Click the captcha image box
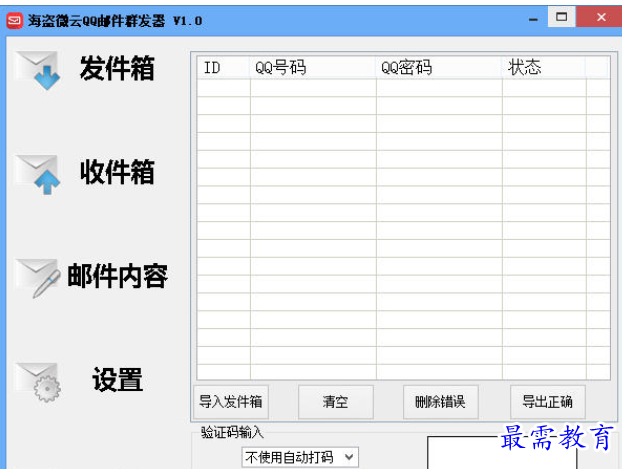 point(502,453)
